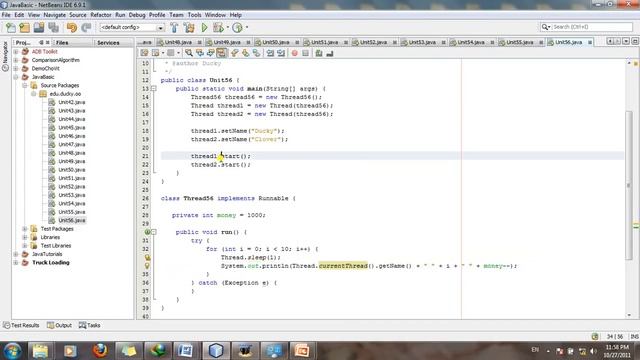
Task: Click the taskbar volume speaker icon
Action: 593,351
